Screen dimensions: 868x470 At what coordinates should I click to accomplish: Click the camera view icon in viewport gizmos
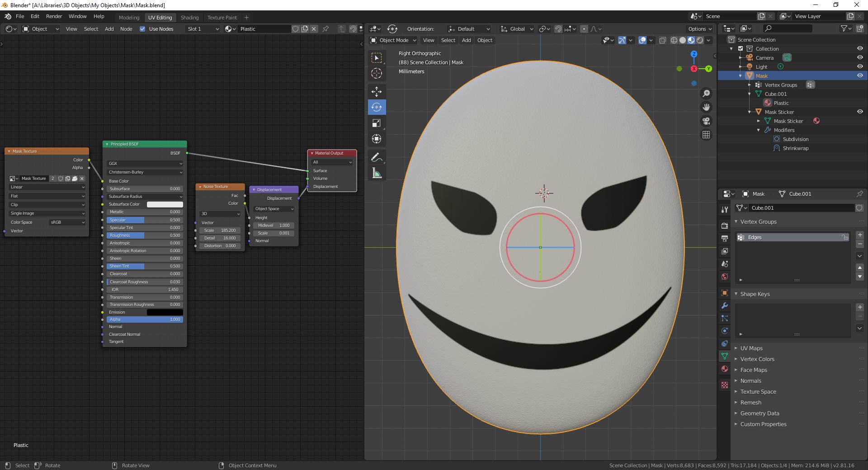pos(707,121)
